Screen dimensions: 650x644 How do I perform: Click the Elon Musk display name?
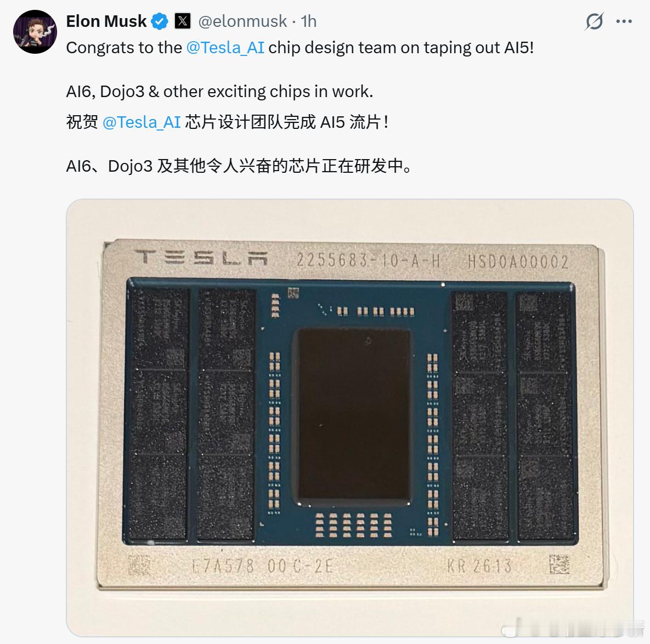coord(106,21)
